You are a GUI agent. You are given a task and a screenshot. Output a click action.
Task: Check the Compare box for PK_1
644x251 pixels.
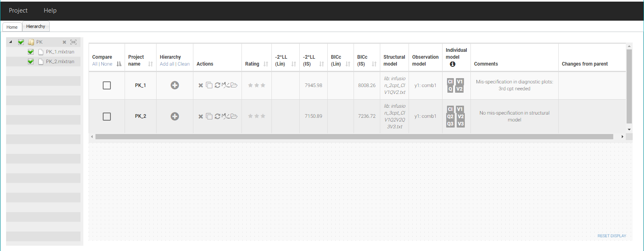[x=107, y=85]
